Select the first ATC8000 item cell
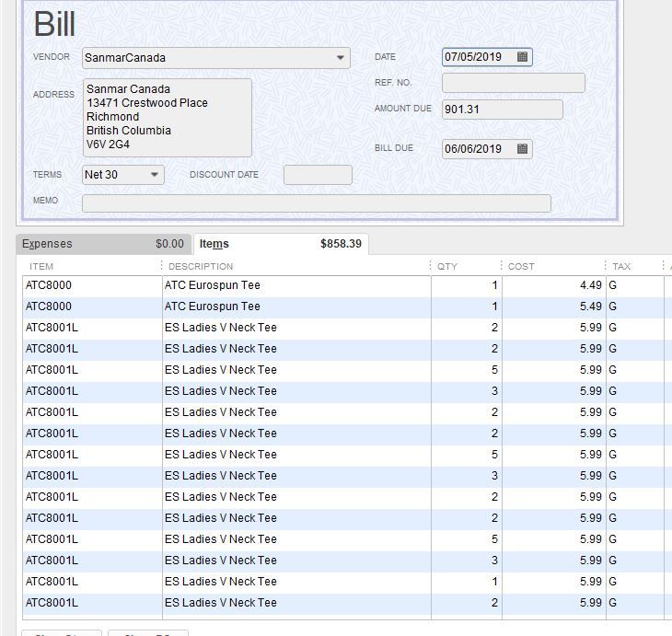 92,285
